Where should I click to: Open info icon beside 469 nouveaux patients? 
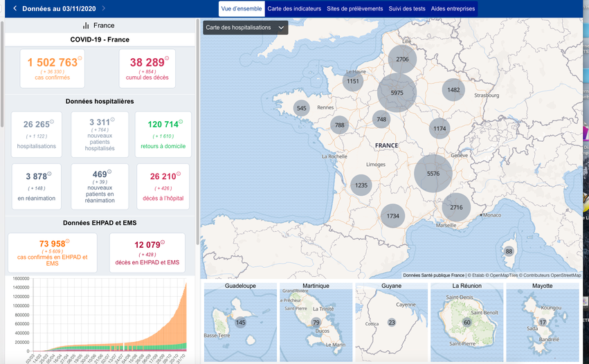pyautogui.click(x=109, y=172)
